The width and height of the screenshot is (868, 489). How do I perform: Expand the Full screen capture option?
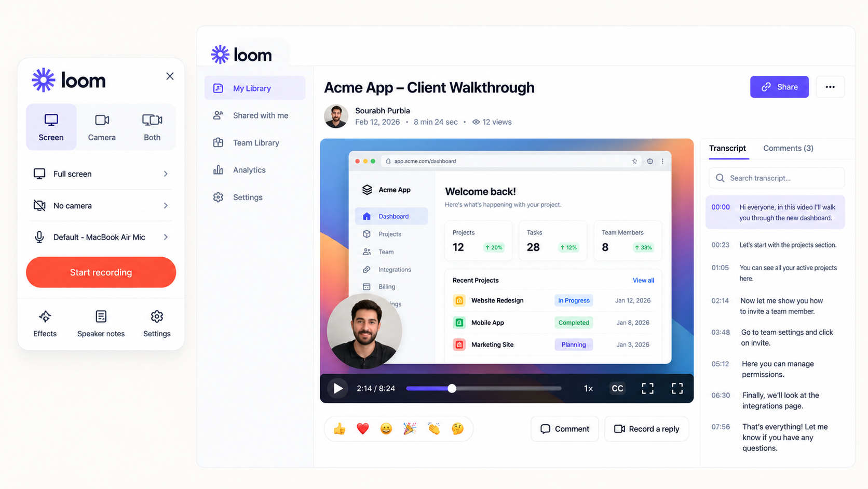click(x=101, y=174)
